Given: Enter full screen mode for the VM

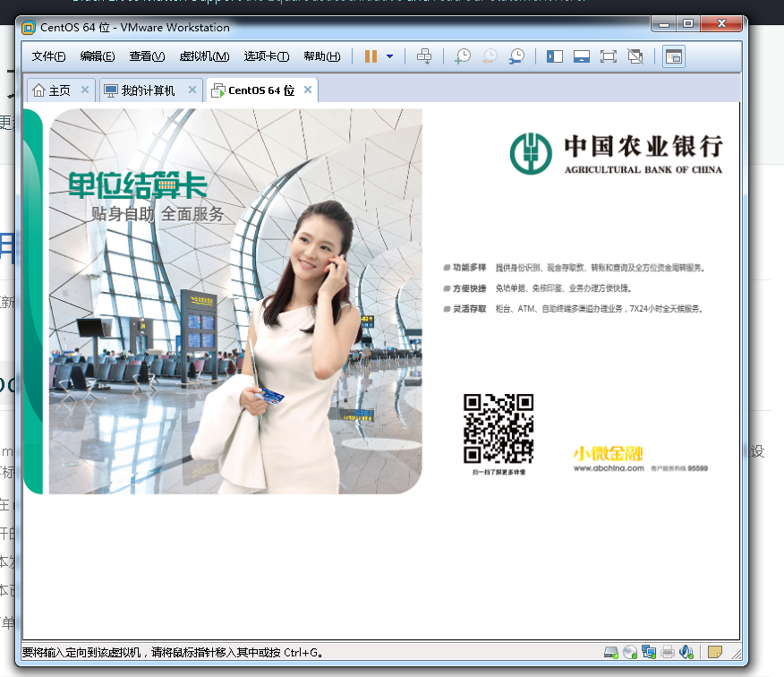Looking at the screenshot, I should pyautogui.click(x=608, y=56).
